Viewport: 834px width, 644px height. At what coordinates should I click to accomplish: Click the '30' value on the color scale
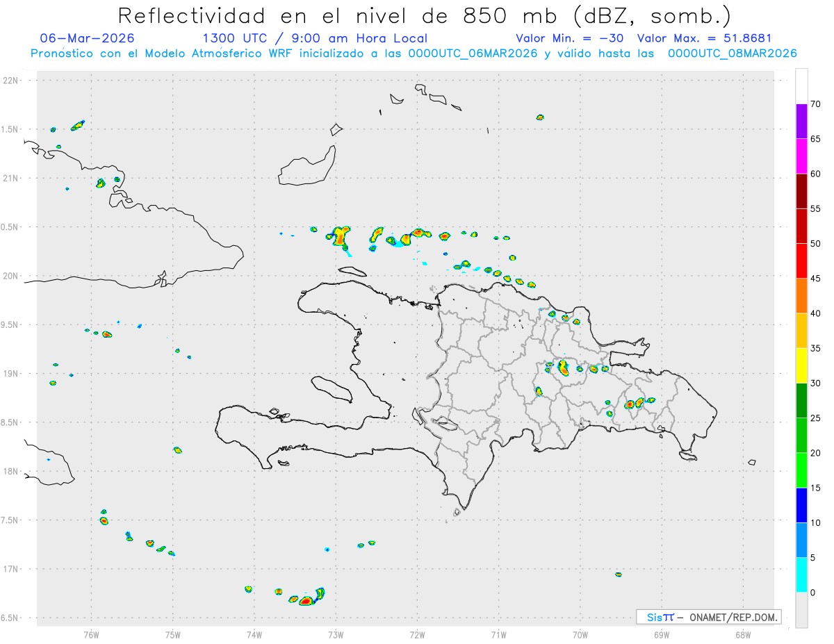point(815,383)
